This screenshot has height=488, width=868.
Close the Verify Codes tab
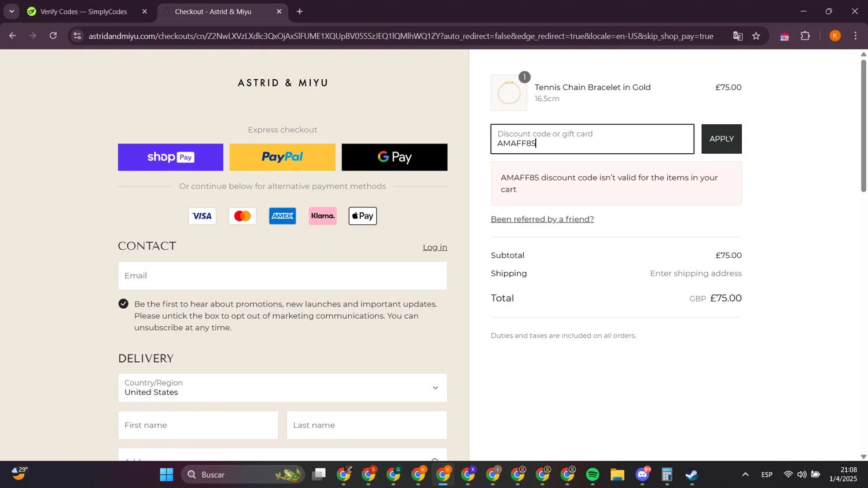tap(145, 12)
